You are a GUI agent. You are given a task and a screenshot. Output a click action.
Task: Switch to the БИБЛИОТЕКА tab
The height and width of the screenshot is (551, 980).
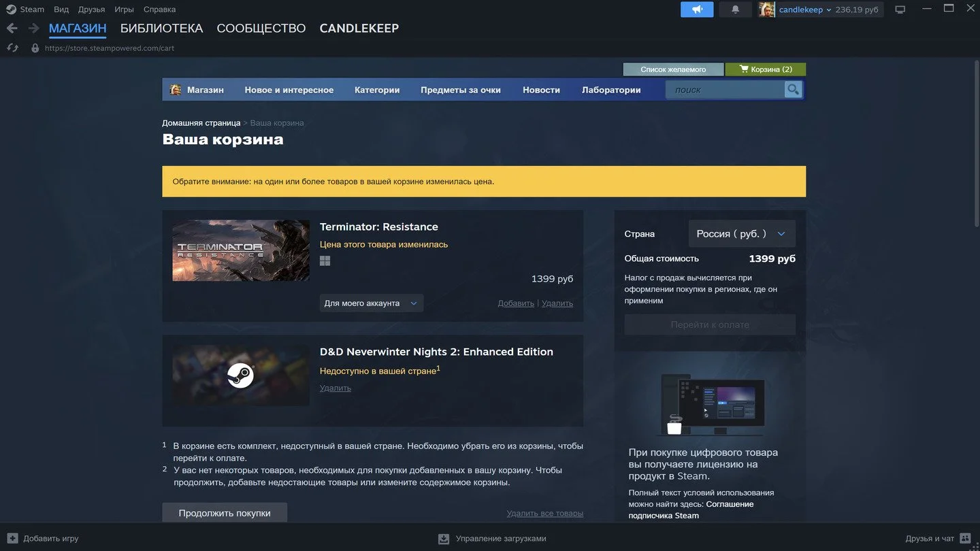(x=161, y=29)
